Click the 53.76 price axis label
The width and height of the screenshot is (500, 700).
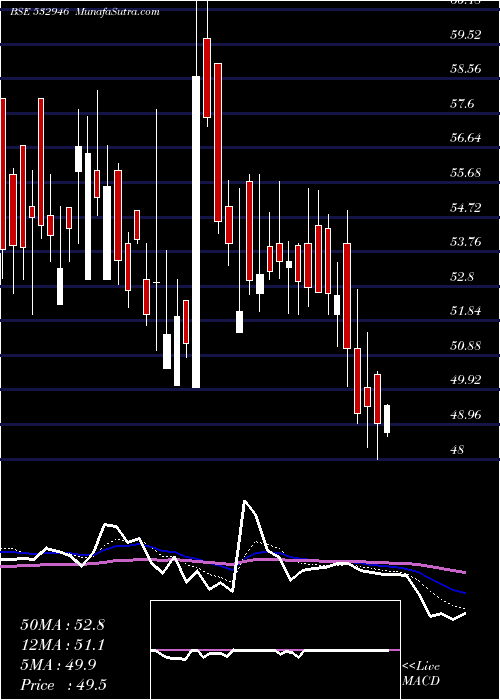(x=466, y=242)
